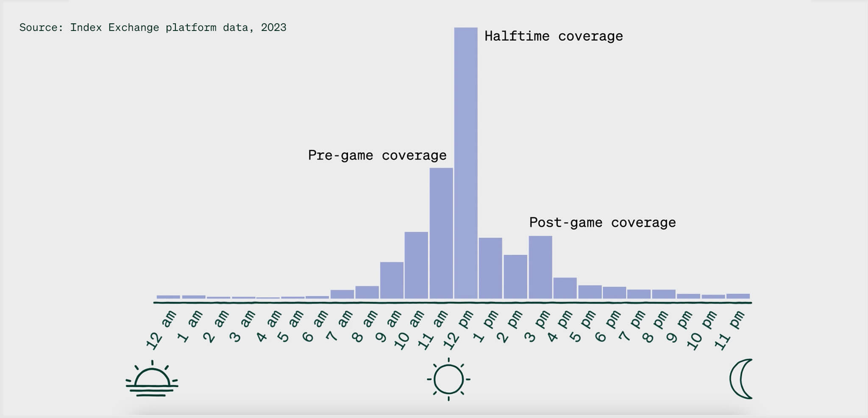Click the 11 pm axis label
The image size is (868, 418).
click(x=729, y=331)
